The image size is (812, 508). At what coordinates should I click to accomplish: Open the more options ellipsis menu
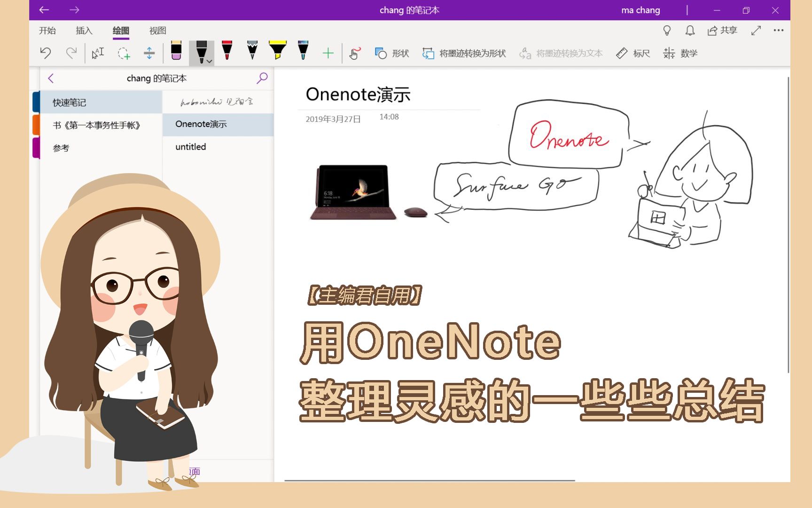point(779,31)
